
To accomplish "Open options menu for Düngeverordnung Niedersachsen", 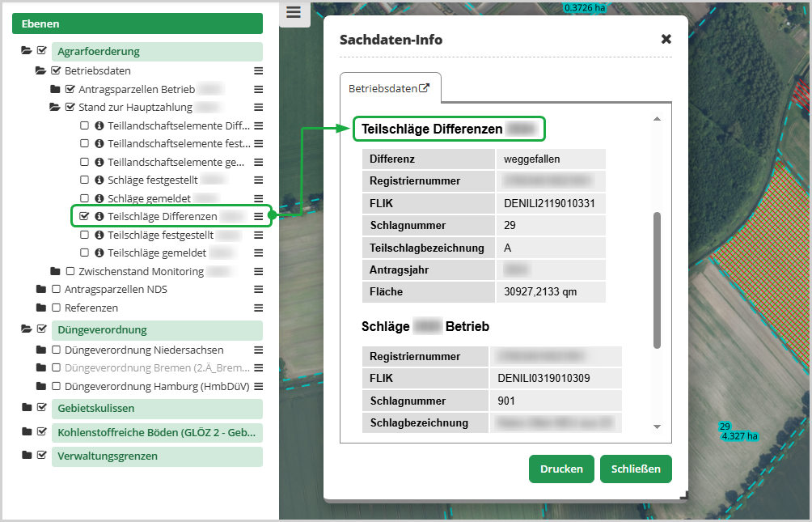I will point(258,350).
